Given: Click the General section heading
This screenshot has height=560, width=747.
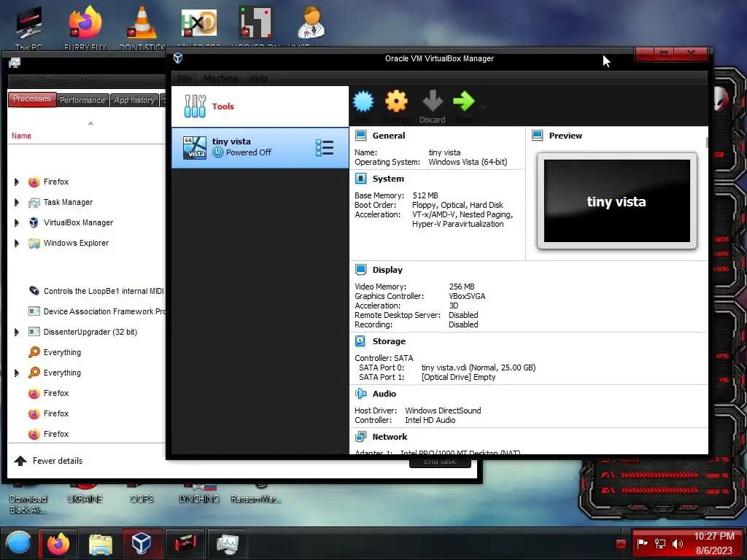Looking at the screenshot, I should tap(389, 136).
